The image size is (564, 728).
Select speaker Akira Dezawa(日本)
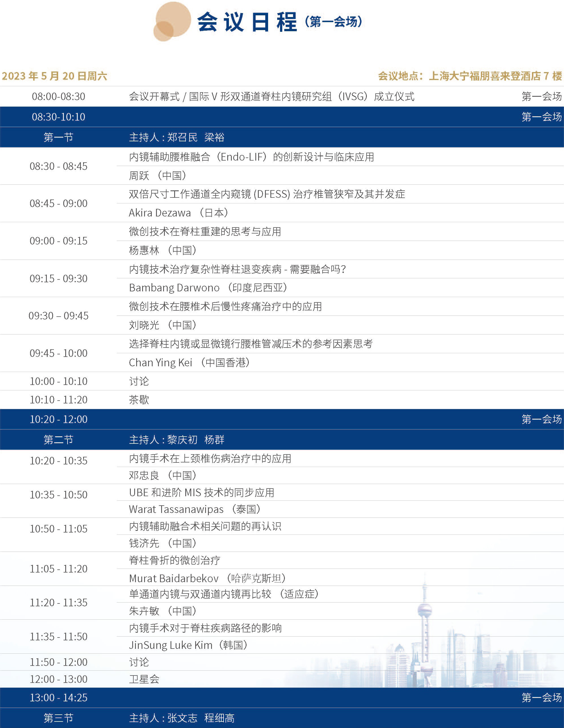(x=179, y=213)
